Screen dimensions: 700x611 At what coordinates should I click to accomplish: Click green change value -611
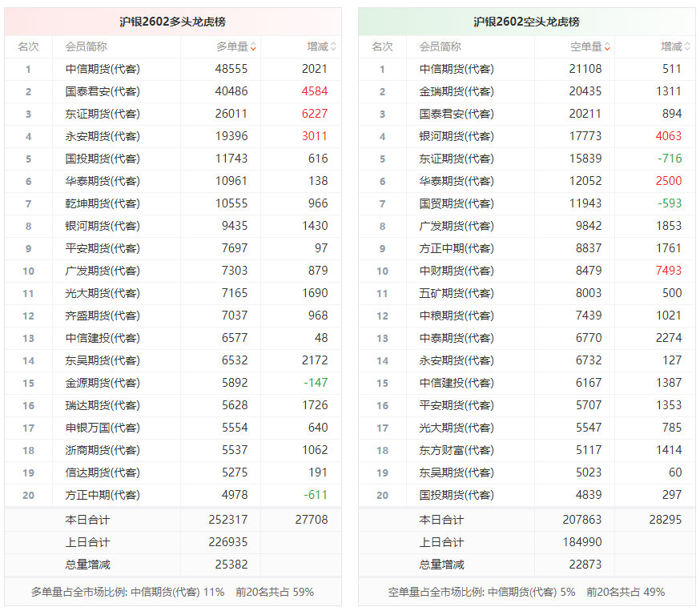[316, 495]
